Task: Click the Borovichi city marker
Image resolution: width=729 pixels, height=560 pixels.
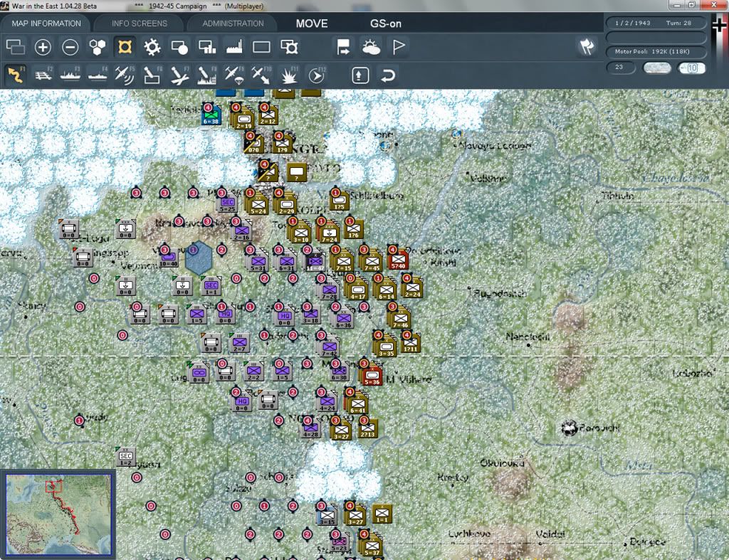Action: pyautogui.click(x=569, y=428)
